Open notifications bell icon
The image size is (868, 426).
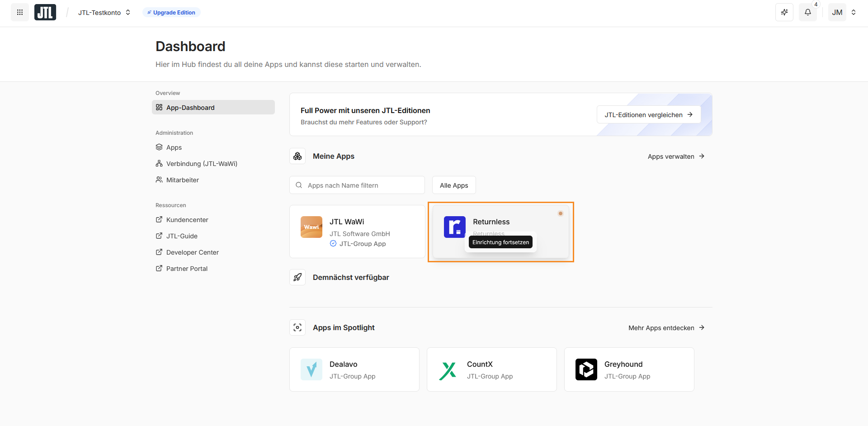[x=808, y=12]
